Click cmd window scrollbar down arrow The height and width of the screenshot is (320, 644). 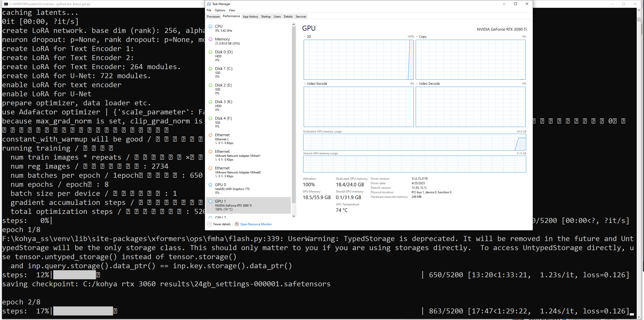click(x=639, y=317)
